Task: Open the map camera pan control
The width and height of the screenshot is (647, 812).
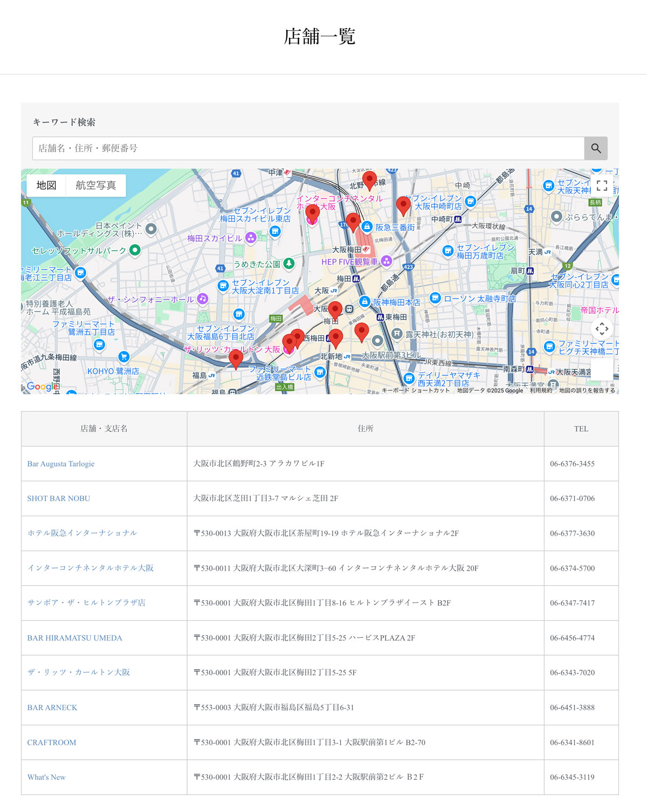Action: pos(602,328)
